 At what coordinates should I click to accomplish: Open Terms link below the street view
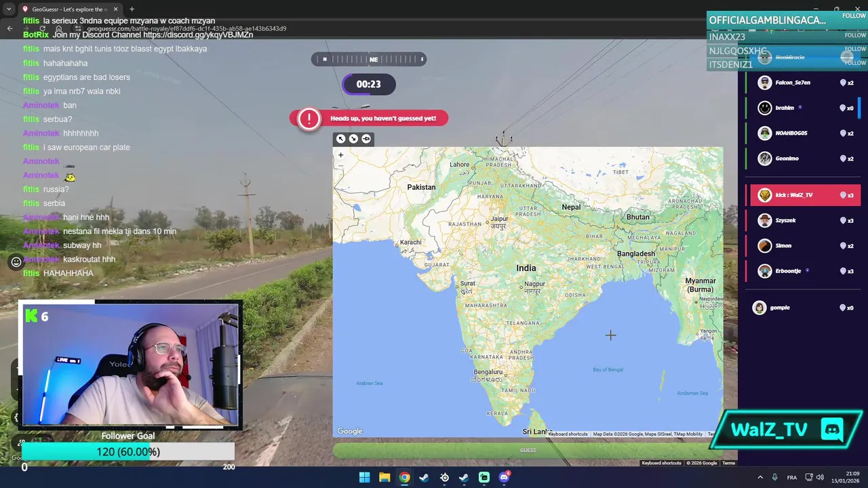pyautogui.click(x=728, y=463)
